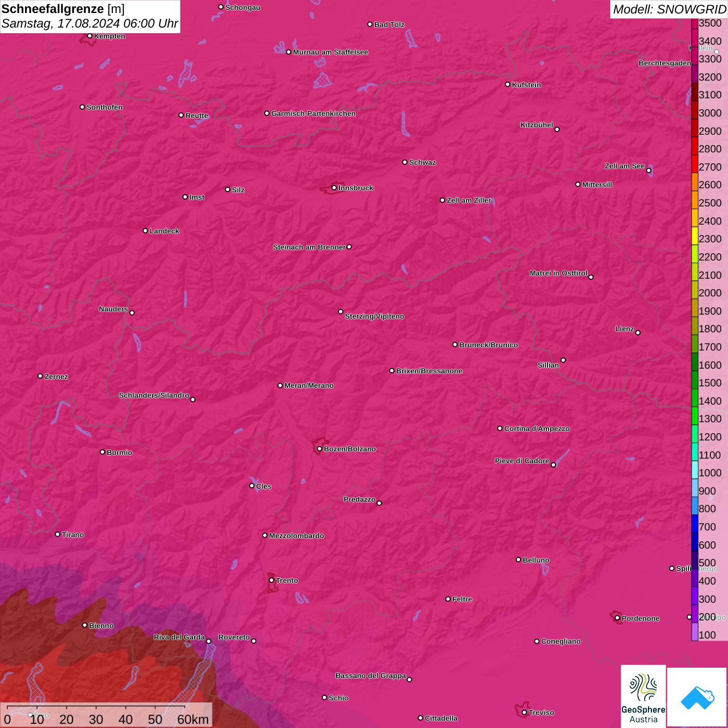Click the 'Sonthofen' label
The height and width of the screenshot is (728, 728).
pyautogui.click(x=105, y=107)
